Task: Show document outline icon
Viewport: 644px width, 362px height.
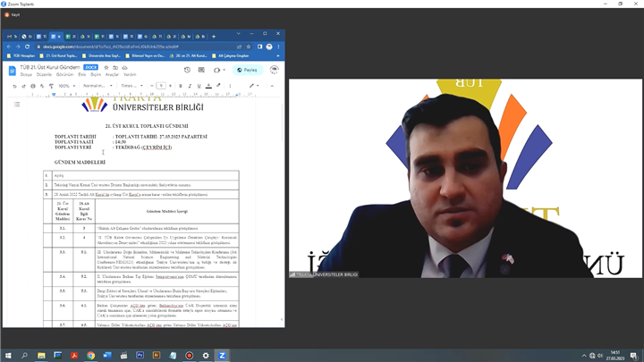Action: click(17, 105)
